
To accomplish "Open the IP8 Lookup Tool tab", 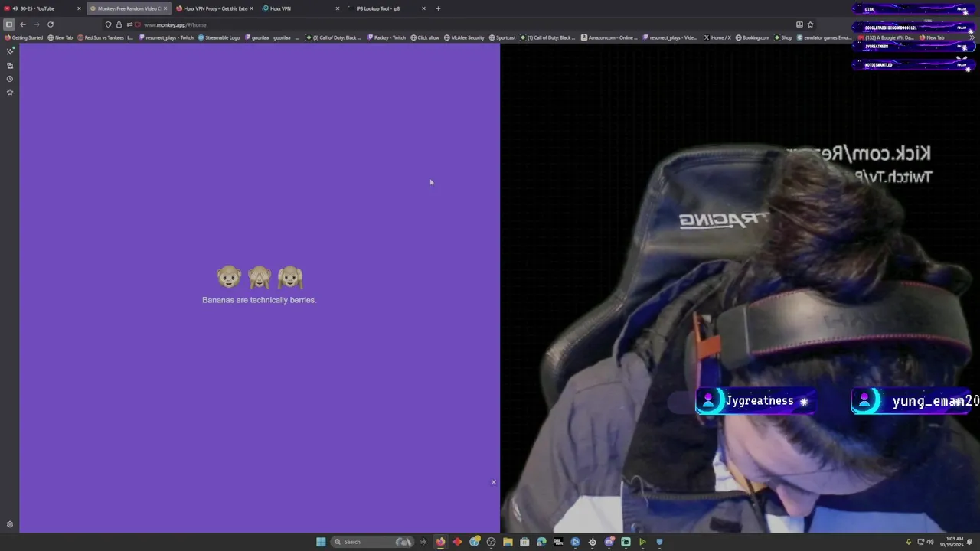I will coord(387,8).
